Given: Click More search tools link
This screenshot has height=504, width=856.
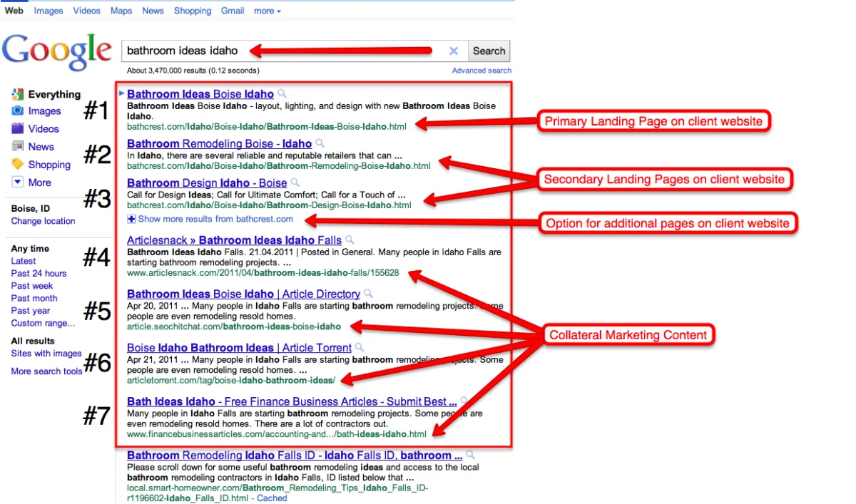Looking at the screenshot, I should click(46, 371).
